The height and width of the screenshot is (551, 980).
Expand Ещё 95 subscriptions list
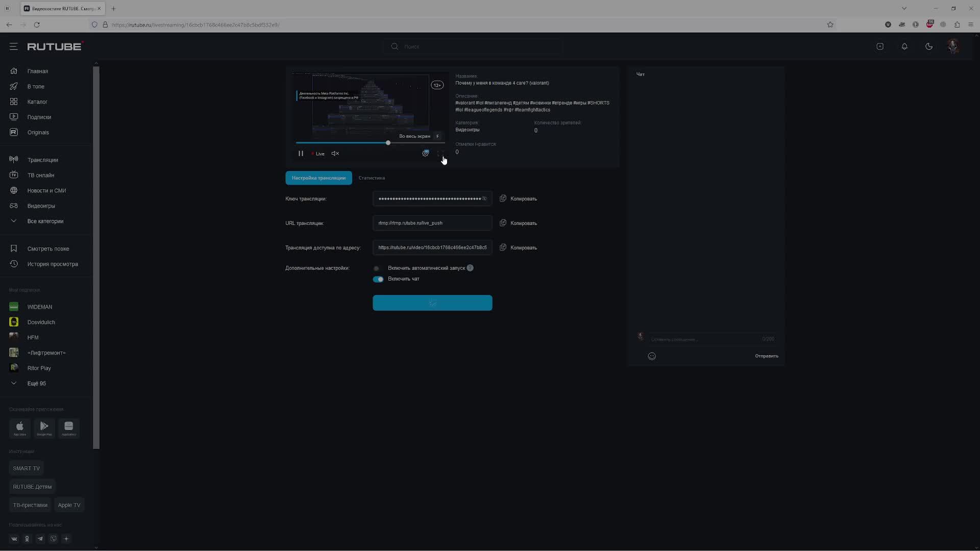[36, 383]
